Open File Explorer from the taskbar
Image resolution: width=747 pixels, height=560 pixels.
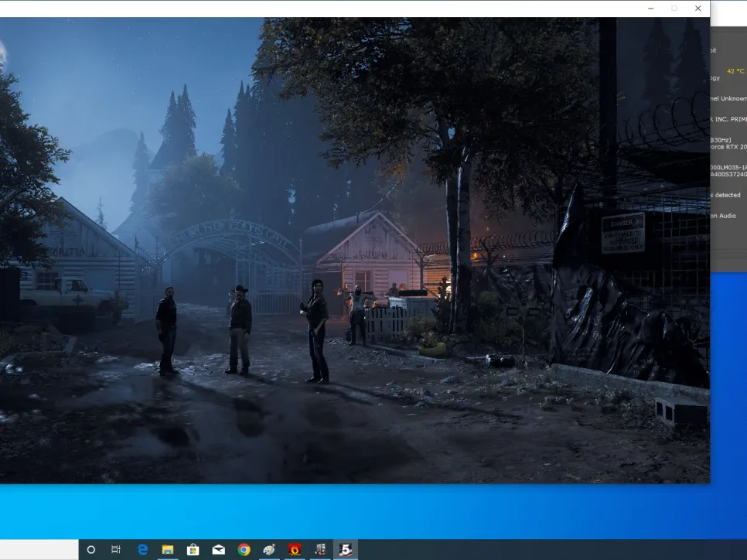[x=167, y=549]
